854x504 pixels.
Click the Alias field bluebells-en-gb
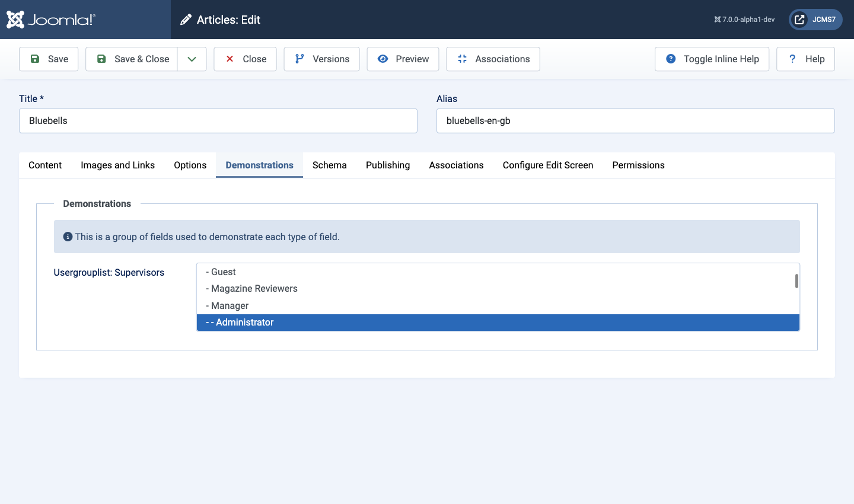(x=636, y=120)
